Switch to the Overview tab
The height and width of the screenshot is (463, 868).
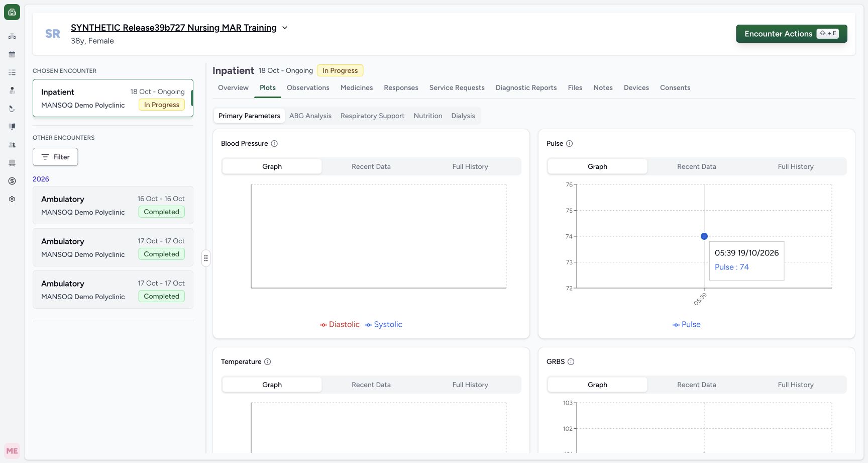click(x=233, y=87)
